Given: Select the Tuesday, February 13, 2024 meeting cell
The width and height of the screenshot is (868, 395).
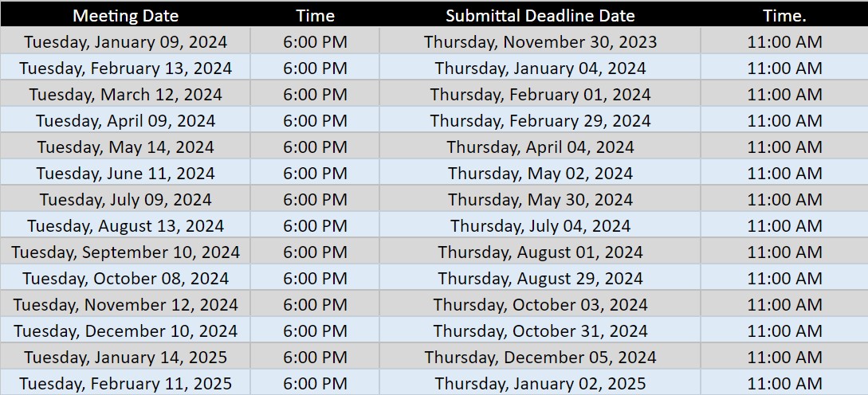Looking at the screenshot, I should point(125,68).
